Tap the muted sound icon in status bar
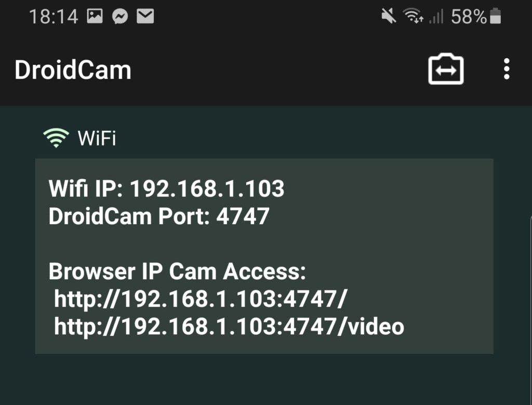The image size is (532, 405). (x=389, y=16)
